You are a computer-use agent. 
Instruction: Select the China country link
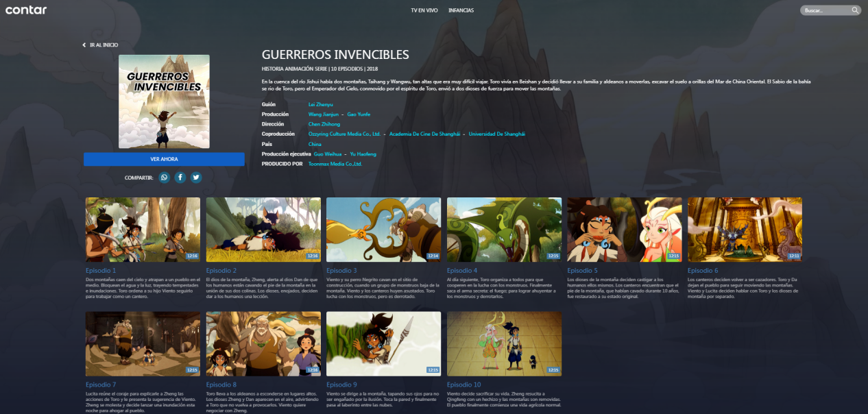[x=315, y=145]
